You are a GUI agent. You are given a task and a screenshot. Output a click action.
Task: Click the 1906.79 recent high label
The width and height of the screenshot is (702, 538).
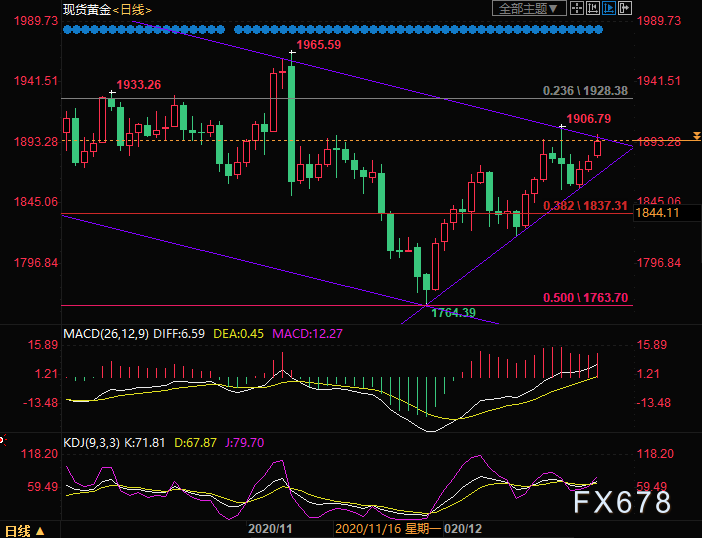tap(588, 119)
